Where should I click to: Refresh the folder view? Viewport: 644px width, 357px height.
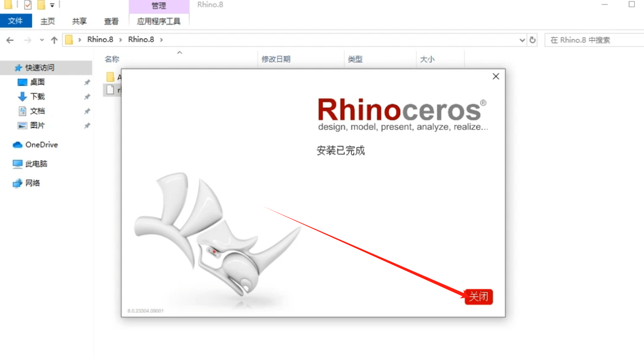click(x=533, y=40)
